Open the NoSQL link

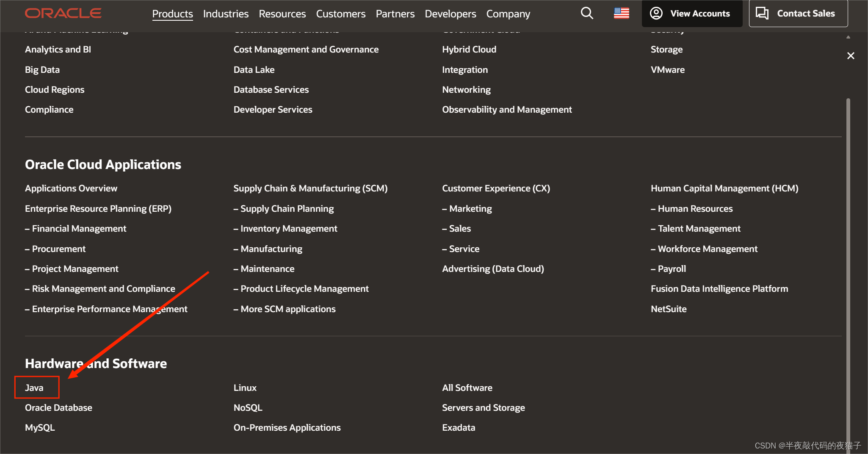click(248, 407)
